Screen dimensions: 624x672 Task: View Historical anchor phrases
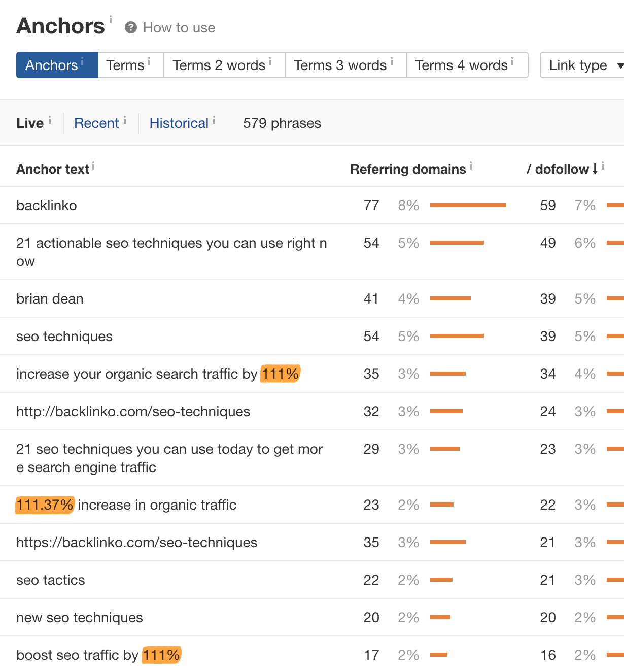179,123
